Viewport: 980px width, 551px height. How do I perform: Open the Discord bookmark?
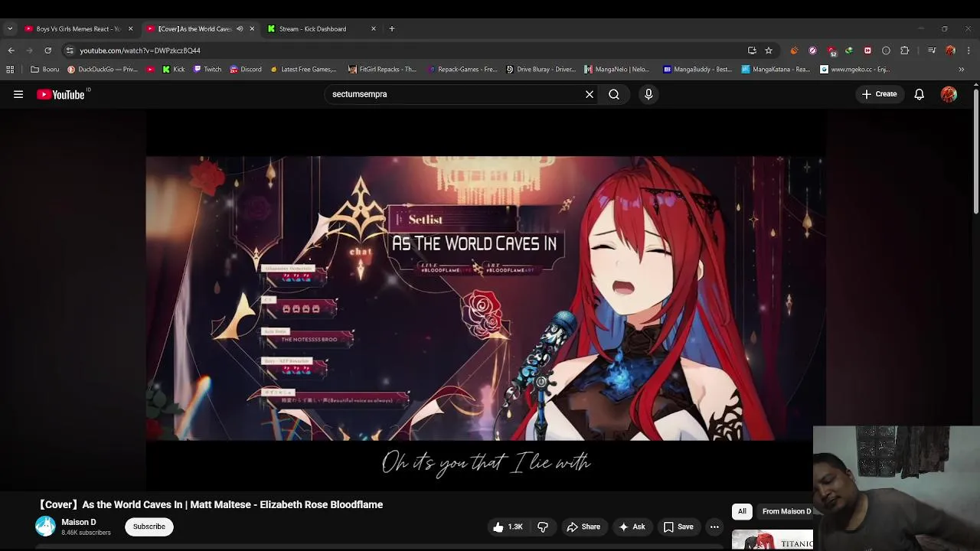pos(246,69)
